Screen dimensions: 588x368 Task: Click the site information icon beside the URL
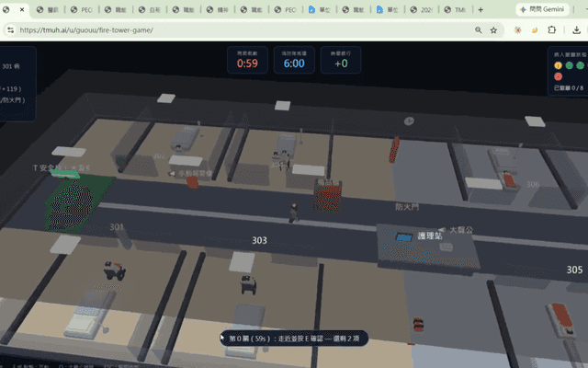coord(10,30)
